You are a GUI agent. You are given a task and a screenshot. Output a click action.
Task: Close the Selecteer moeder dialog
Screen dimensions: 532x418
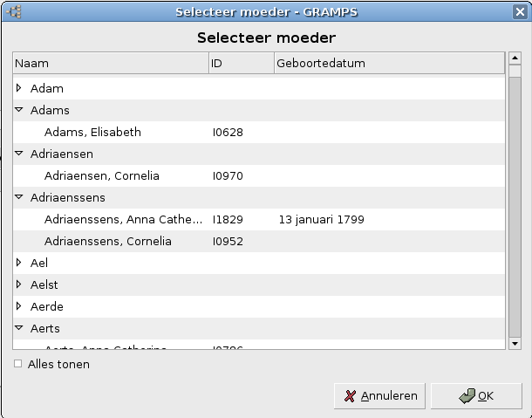pos(519,11)
